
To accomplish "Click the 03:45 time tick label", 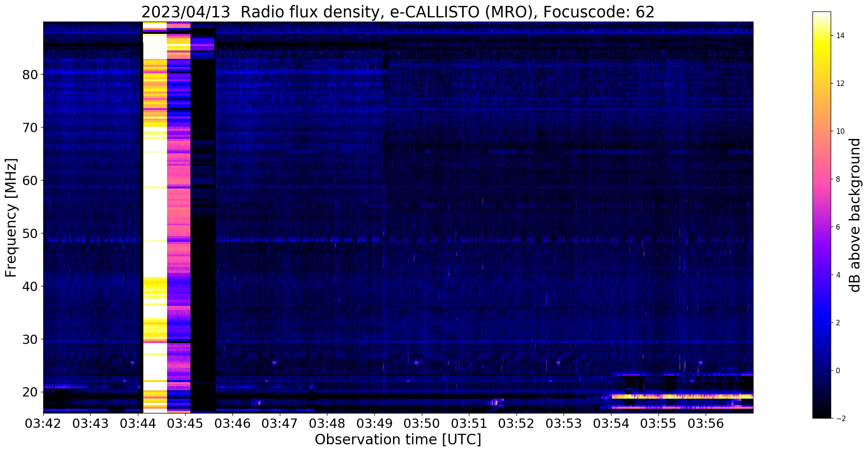I will [185, 423].
